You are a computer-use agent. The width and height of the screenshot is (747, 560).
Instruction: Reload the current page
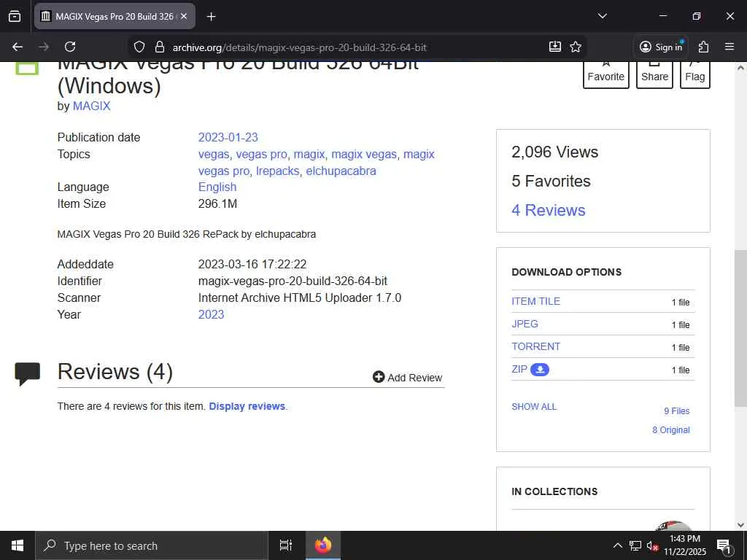pyautogui.click(x=70, y=47)
